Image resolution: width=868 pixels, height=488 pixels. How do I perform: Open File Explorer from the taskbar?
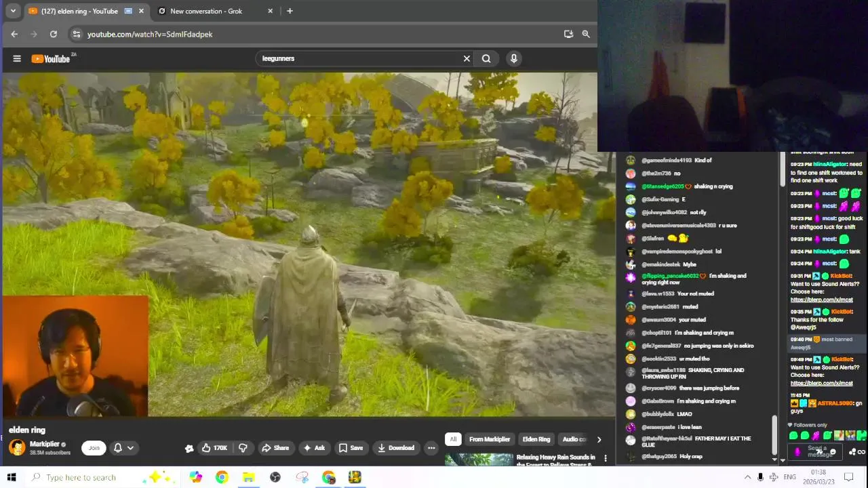pyautogui.click(x=248, y=477)
